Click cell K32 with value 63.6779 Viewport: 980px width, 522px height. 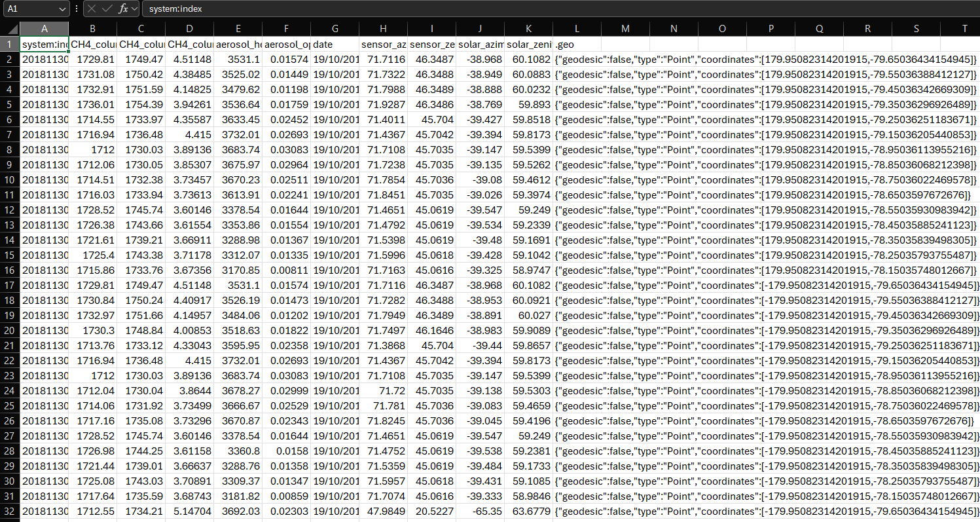coord(528,511)
